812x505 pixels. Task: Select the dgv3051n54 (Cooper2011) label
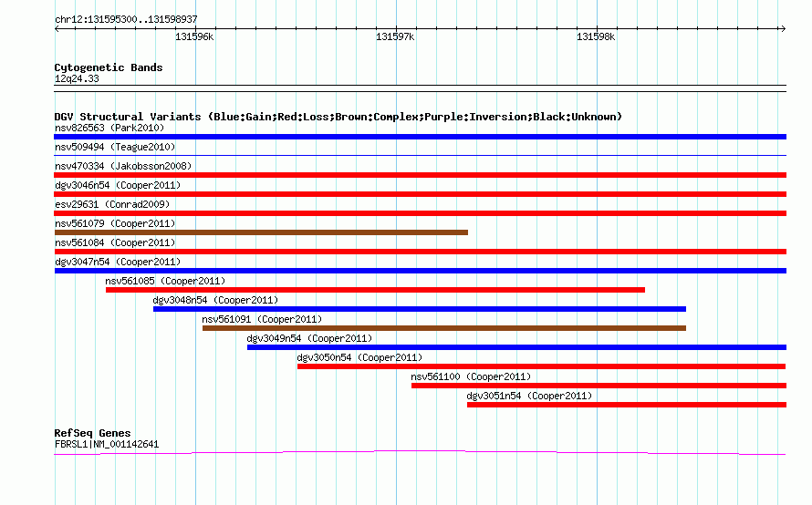(529, 396)
